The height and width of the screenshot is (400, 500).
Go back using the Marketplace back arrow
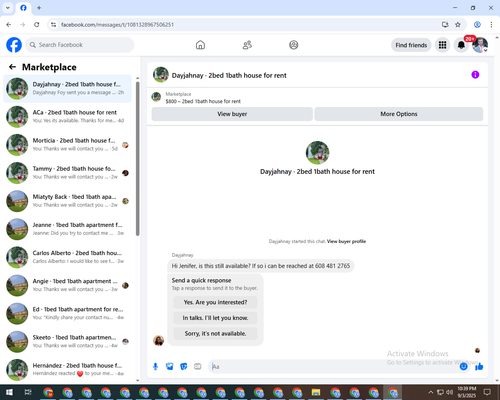pyautogui.click(x=12, y=67)
